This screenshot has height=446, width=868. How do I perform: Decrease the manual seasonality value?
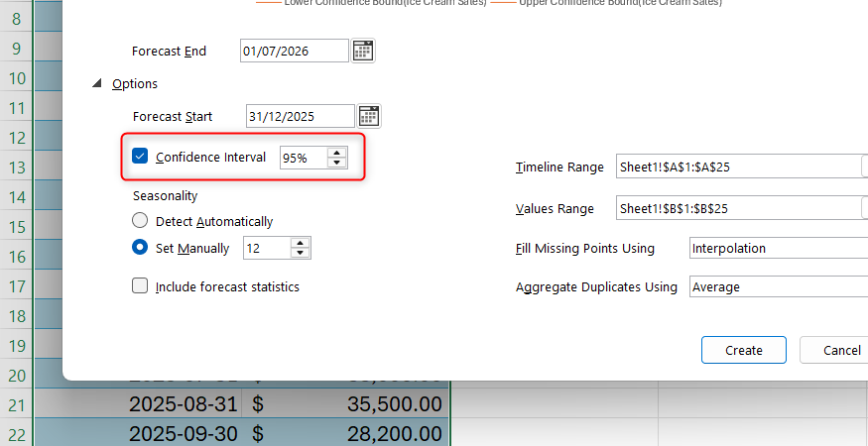click(x=300, y=253)
